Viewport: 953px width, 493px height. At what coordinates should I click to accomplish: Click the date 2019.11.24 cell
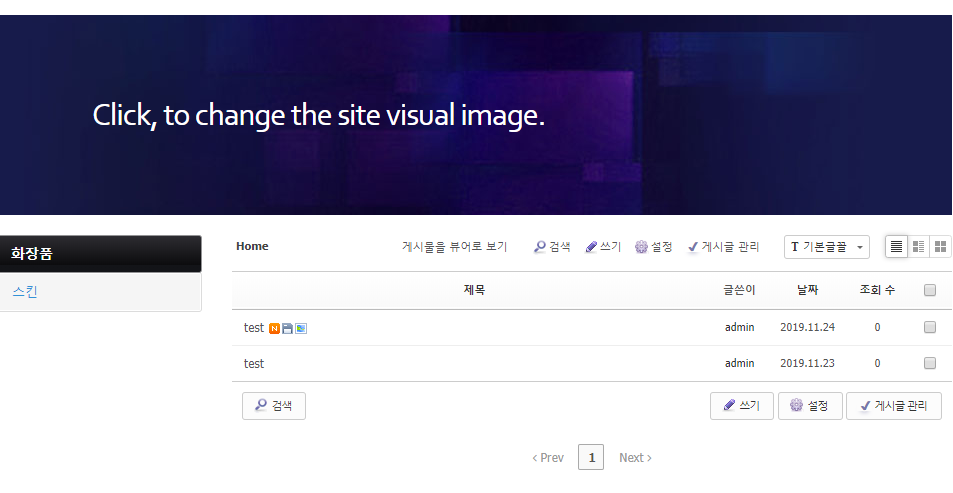point(807,327)
